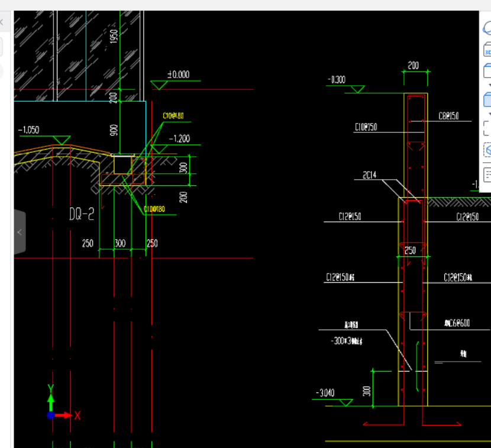Click the 250 wall thickness dimension
The image size is (491, 448).
(410, 250)
